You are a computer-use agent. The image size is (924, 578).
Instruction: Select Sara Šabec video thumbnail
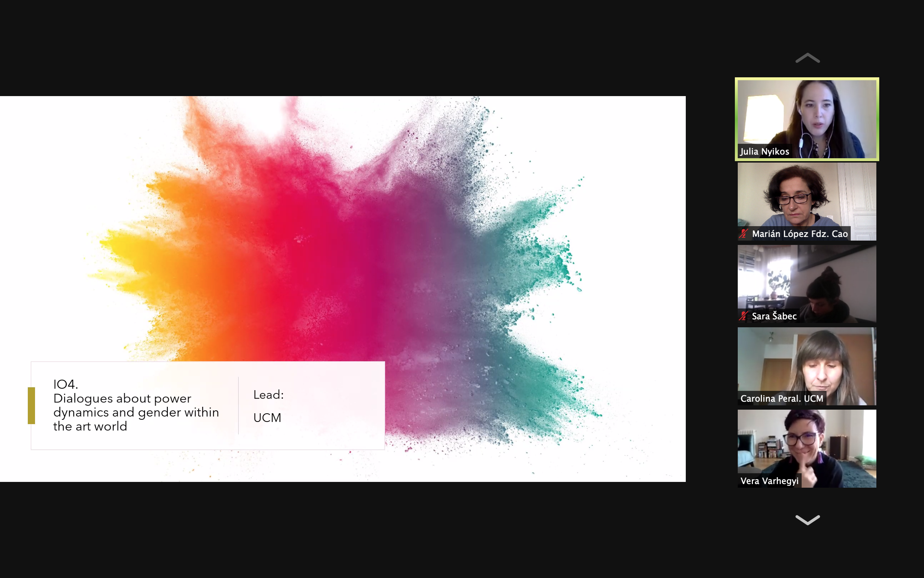[807, 284]
